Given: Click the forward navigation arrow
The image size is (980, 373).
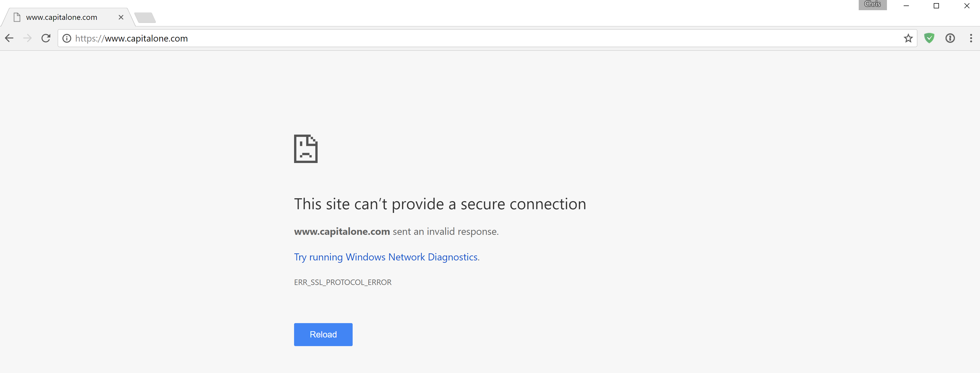Looking at the screenshot, I should [27, 38].
